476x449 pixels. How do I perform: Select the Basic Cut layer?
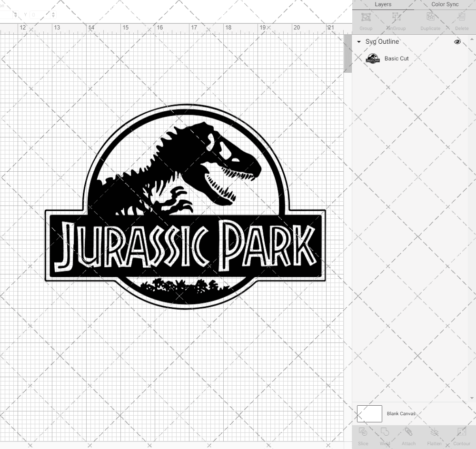(x=397, y=59)
